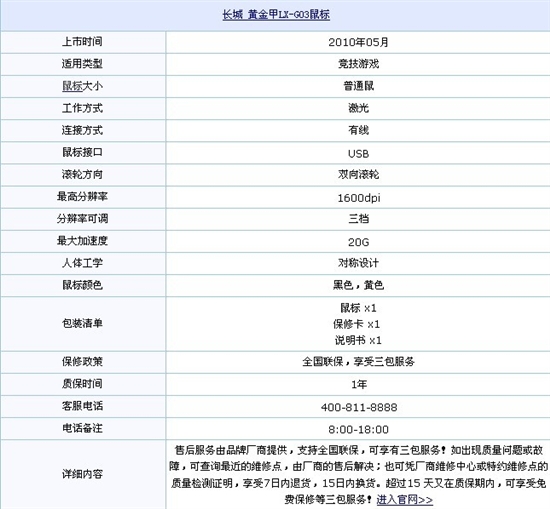
Task: Click the phone number 400-811-8888
Action: pos(359,407)
